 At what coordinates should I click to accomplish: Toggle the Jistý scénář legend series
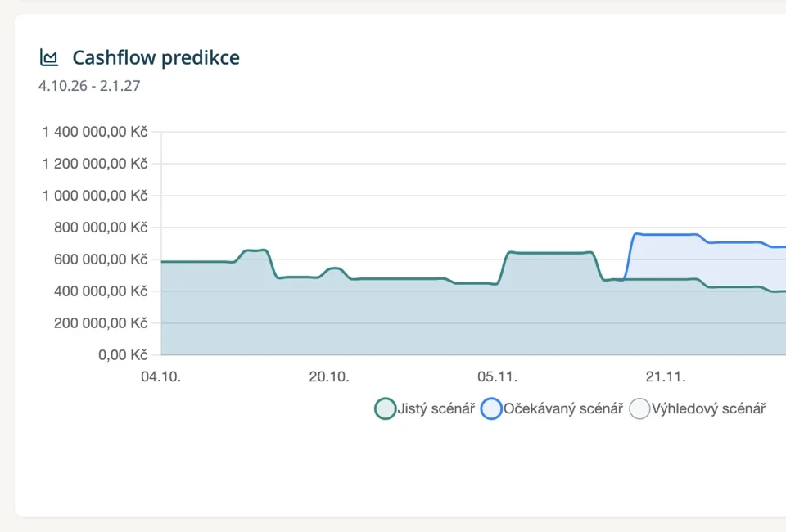pyautogui.click(x=425, y=408)
